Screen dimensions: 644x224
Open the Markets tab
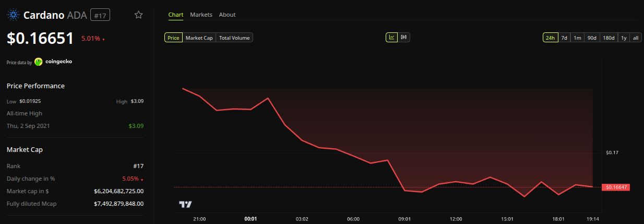201,15
